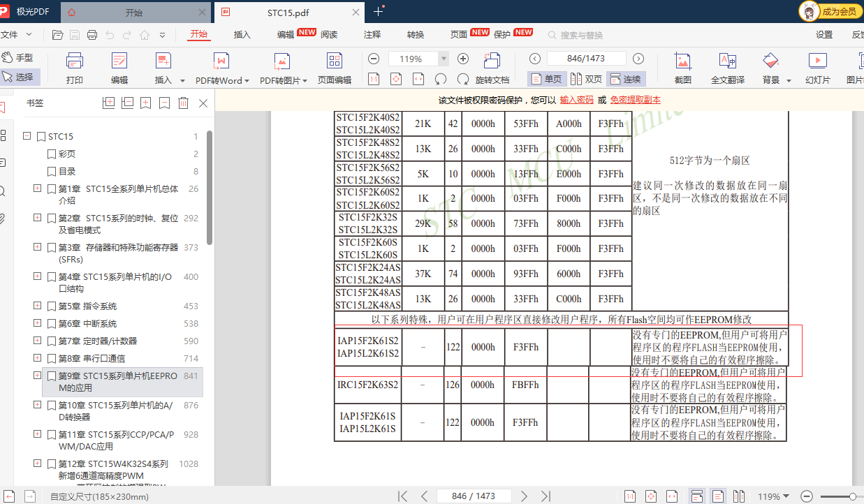Click the page number field in ribbon
This screenshot has width=864, height=504.
click(586, 59)
